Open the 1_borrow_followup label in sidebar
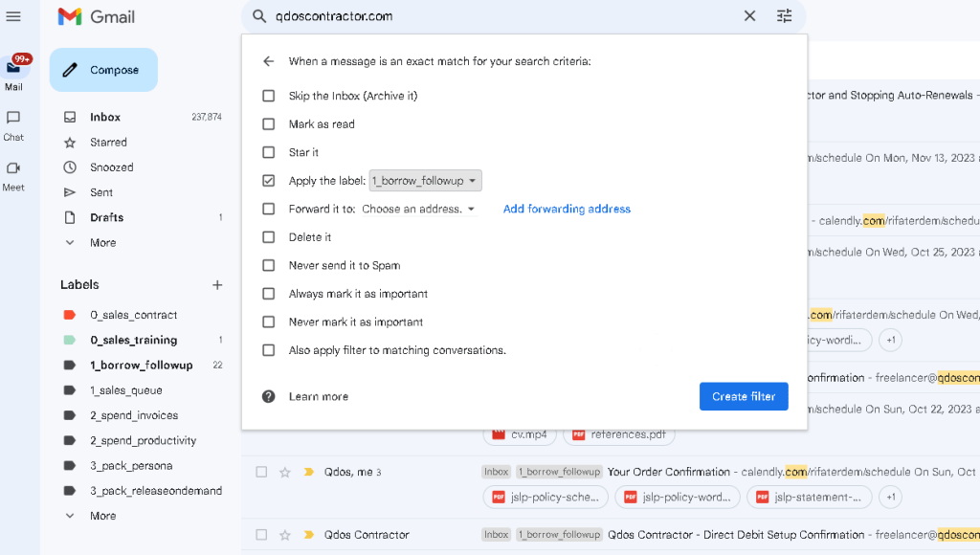This screenshot has width=980, height=555. pos(143,365)
